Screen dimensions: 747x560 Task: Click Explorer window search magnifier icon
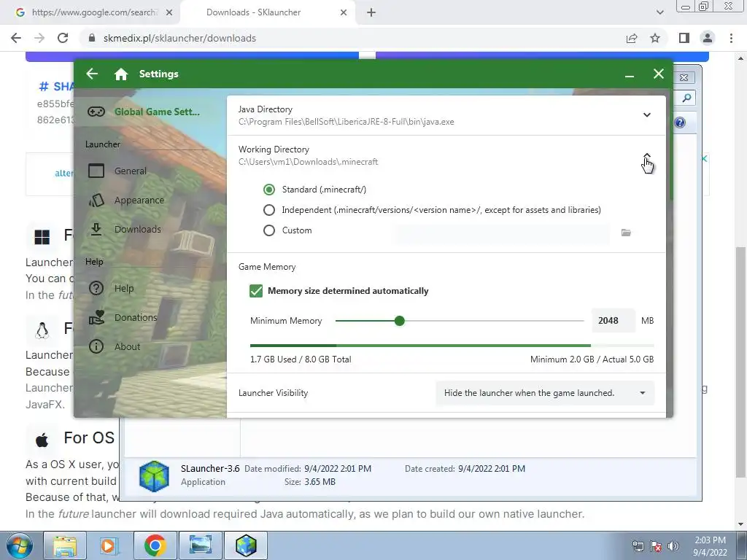686,98
